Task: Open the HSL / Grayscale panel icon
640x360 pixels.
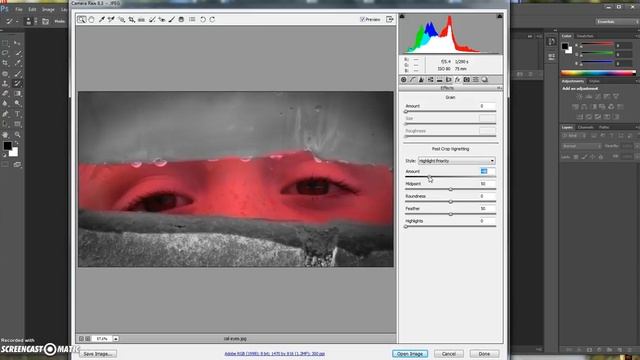Action: click(431, 80)
